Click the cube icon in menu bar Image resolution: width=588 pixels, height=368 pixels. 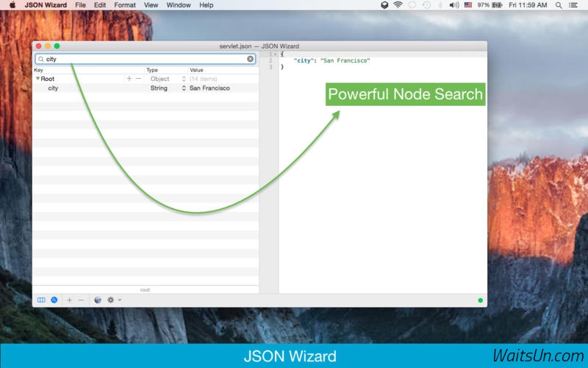click(x=384, y=5)
